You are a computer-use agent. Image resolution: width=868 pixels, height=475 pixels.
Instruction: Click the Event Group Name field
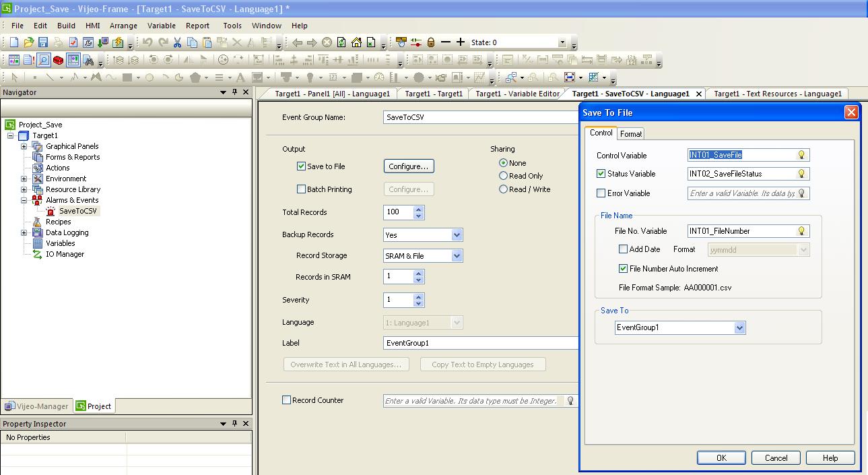click(481, 117)
